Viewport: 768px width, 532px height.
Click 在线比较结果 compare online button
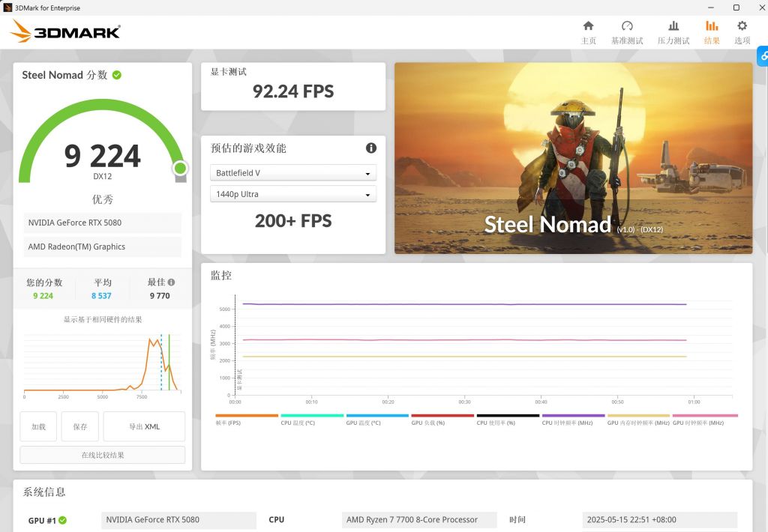(x=103, y=455)
